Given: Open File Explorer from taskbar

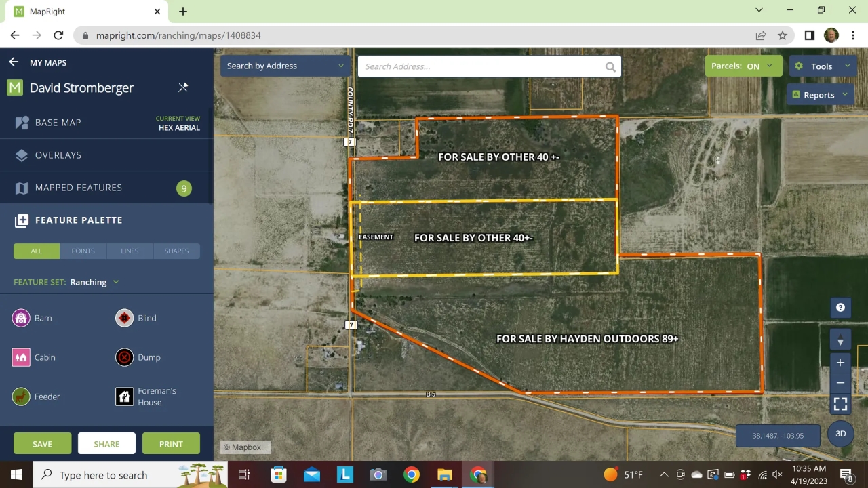Looking at the screenshot, I should pyautogui.click(x=444, y=475).
